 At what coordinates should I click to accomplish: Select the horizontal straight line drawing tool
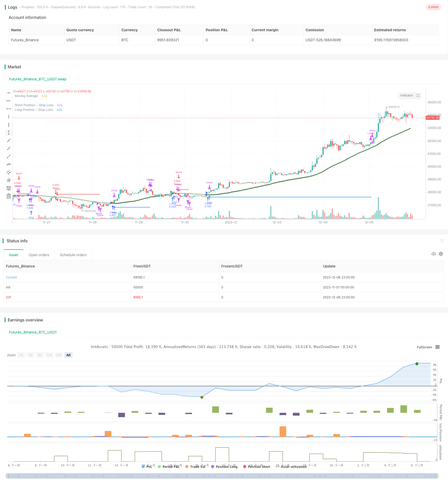point(9,93)
